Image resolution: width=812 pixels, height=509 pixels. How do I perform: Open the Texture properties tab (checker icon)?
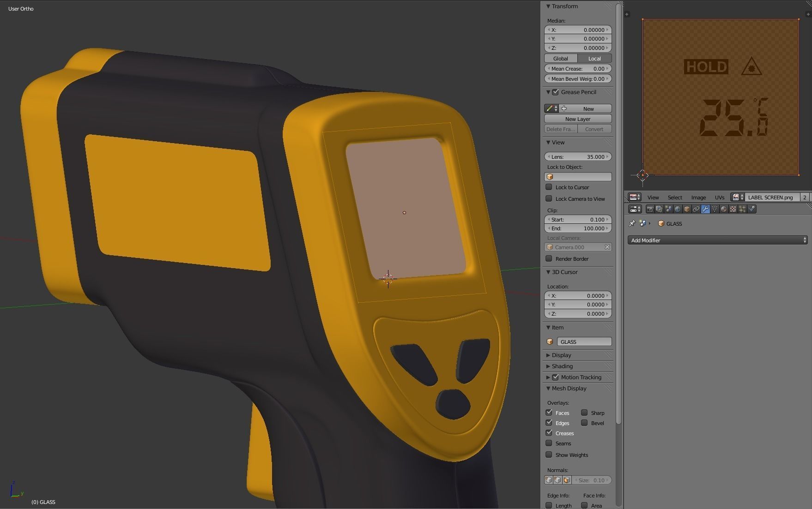pyautogui.click(x=733, y=209)
